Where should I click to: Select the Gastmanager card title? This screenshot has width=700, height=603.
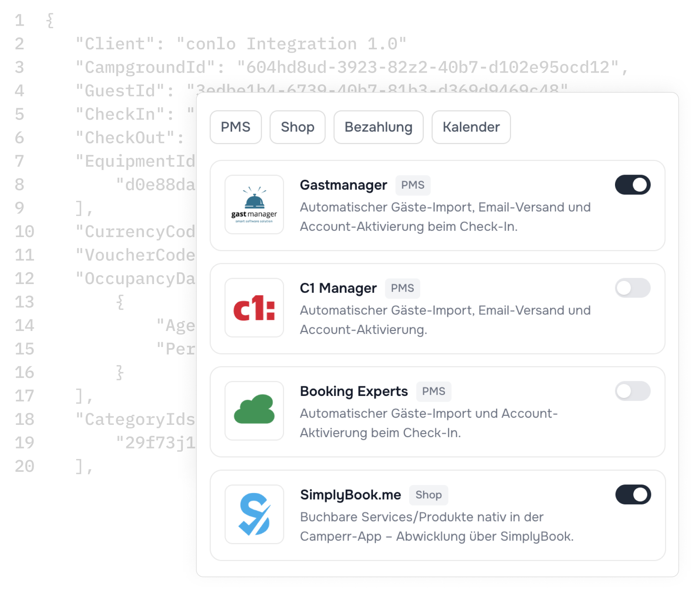[344, 185]
